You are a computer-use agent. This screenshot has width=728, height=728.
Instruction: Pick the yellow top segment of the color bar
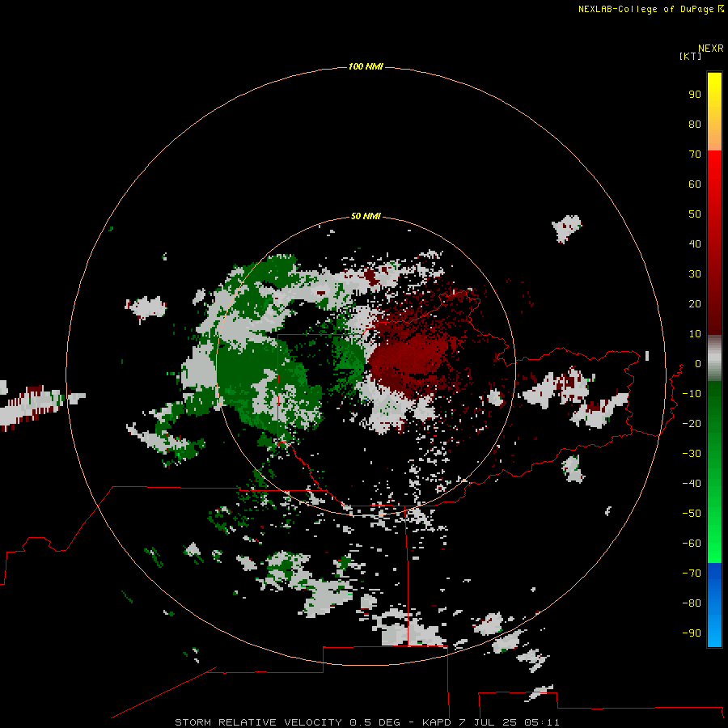(714, 112)
